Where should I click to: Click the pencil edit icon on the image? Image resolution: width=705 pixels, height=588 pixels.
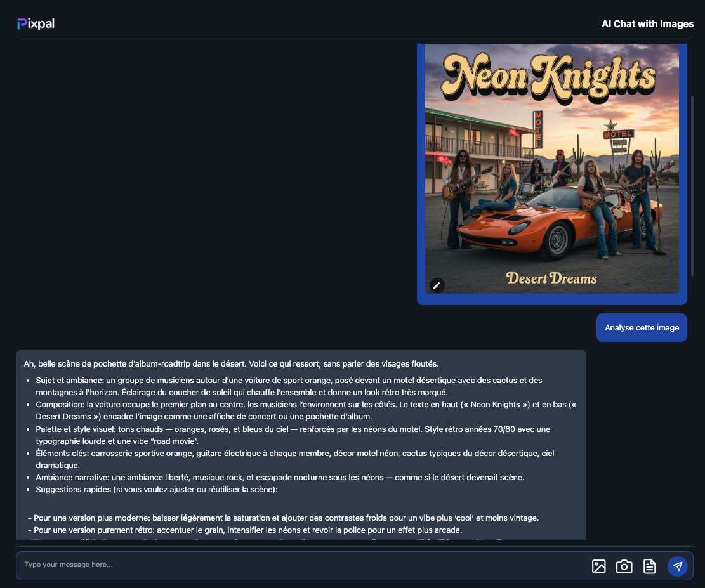click(437, 285)
